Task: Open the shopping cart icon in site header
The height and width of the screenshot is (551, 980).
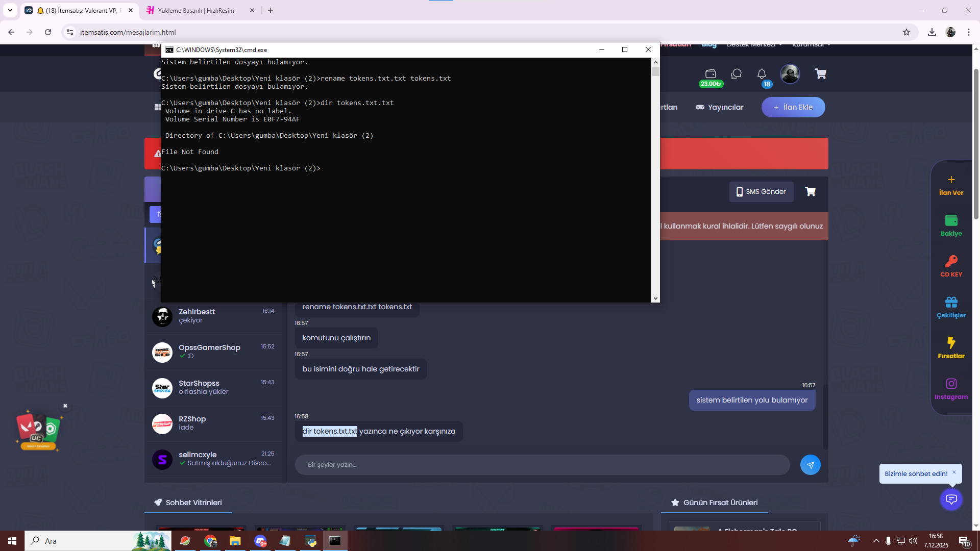Action: point(820,74)
